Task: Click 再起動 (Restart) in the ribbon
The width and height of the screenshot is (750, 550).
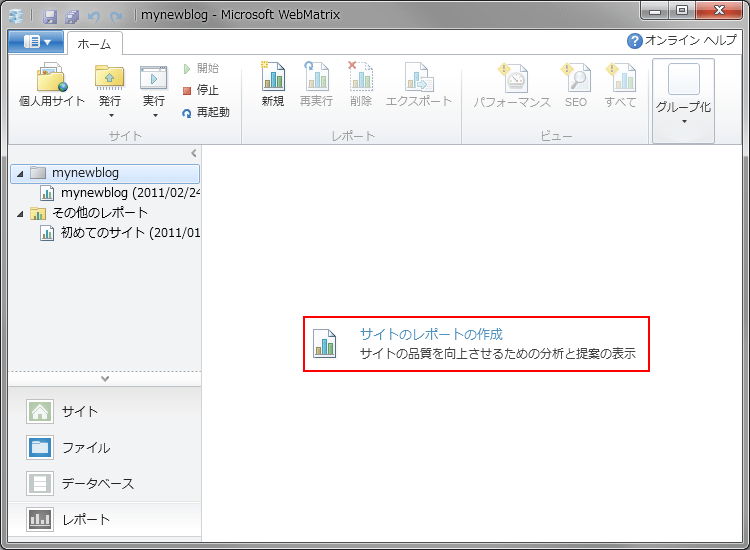Action: tap(206, 112)
